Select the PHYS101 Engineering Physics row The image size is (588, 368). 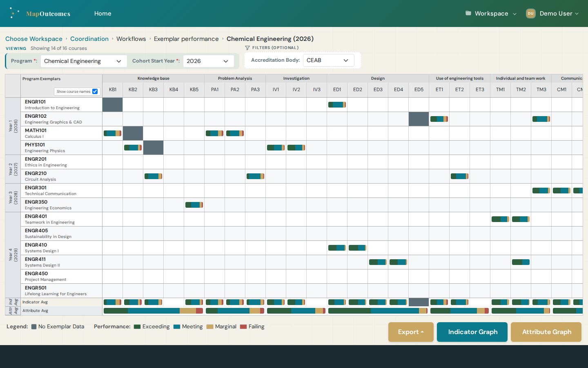click(61, 148)
